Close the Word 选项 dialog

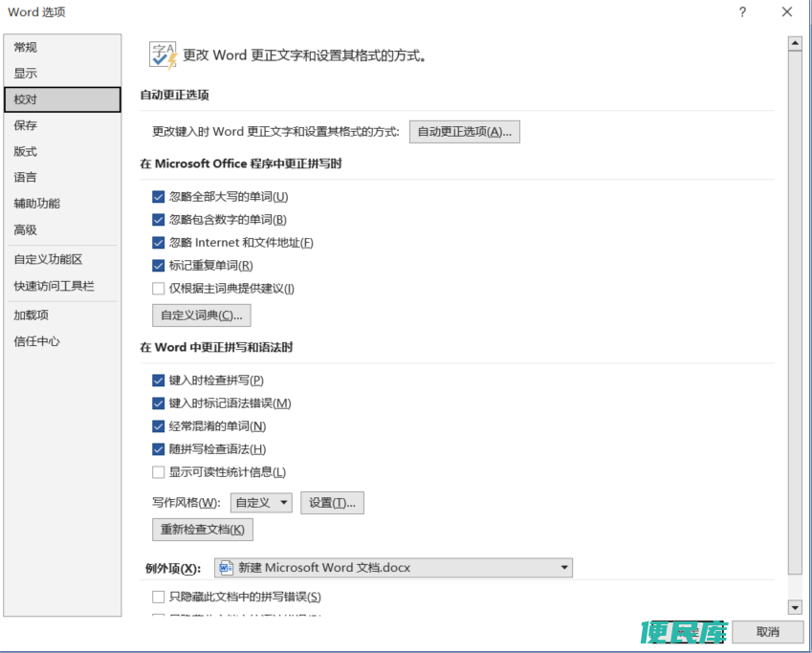point(786,11)
